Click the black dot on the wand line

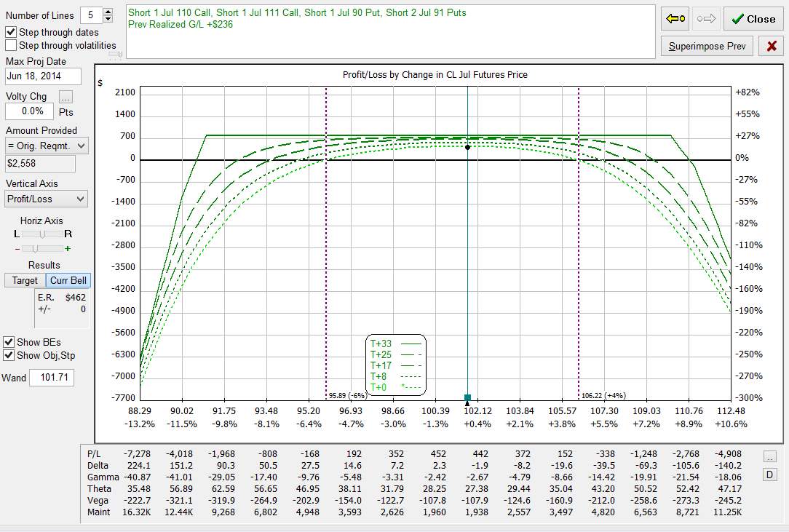(467, 148)
